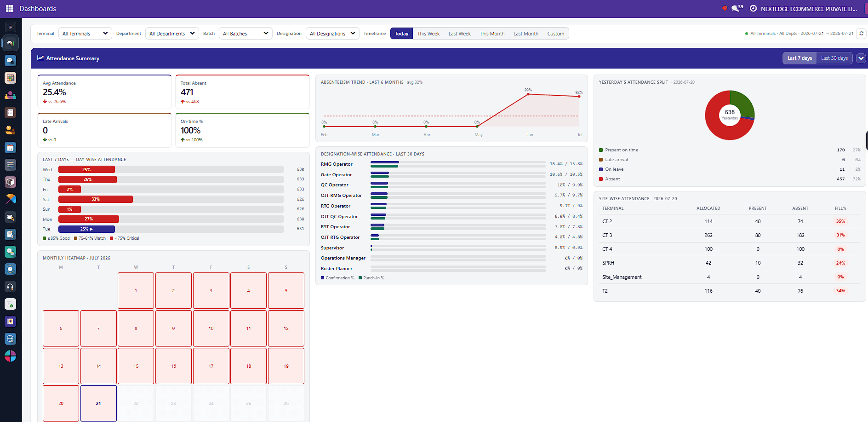Open the dashboard gauge sidebar icon
Screen dimensions: 868x422
coord(10,43)
